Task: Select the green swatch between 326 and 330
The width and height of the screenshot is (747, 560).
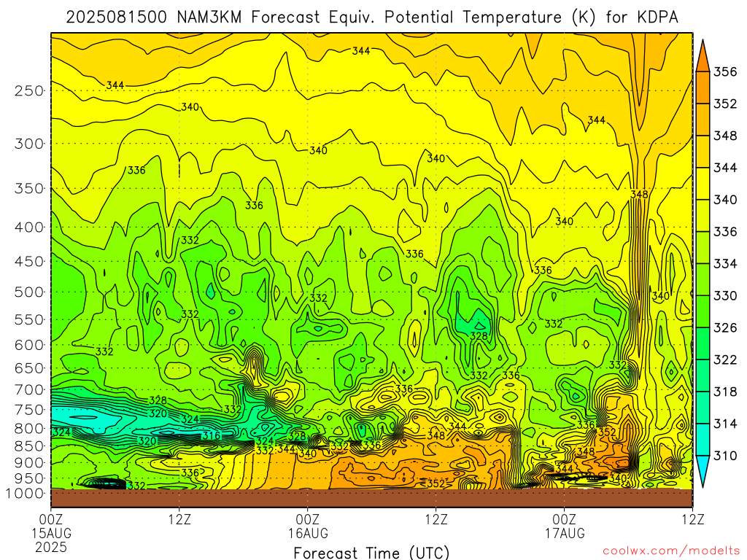Action: coord(703,311)
